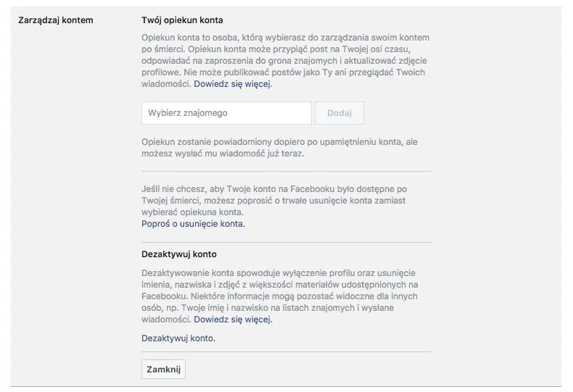The image size is (573, 392).
Task: Click the text line wybierać opiekuna konta
Action: [x=193, y=212]
